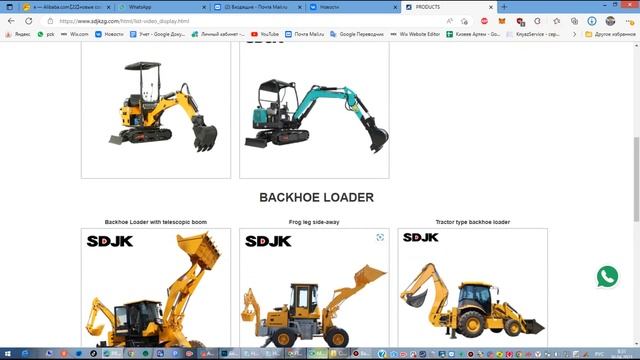Close the WhatsApp tab
Viewport: 640px width, 360px height.
(204, 7)
